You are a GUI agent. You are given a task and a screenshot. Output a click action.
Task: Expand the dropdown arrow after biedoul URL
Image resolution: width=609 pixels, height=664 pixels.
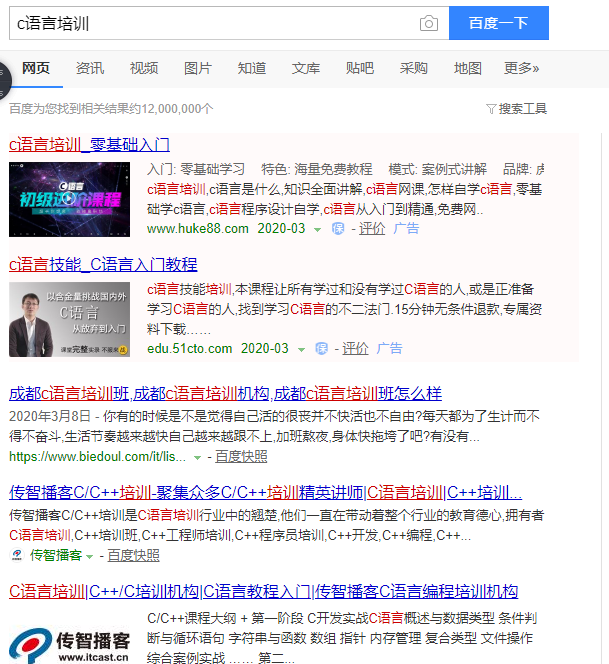point(197,458)
